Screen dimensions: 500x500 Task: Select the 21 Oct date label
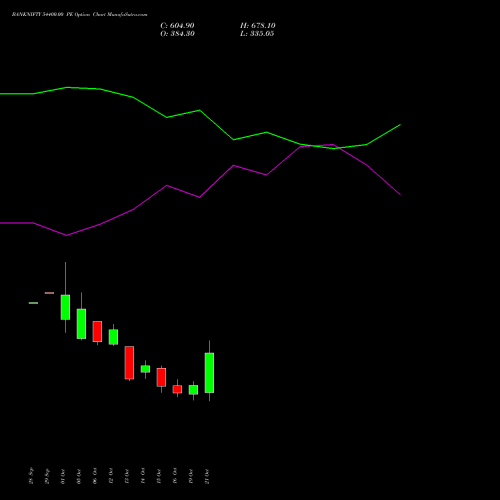[207, 476]
